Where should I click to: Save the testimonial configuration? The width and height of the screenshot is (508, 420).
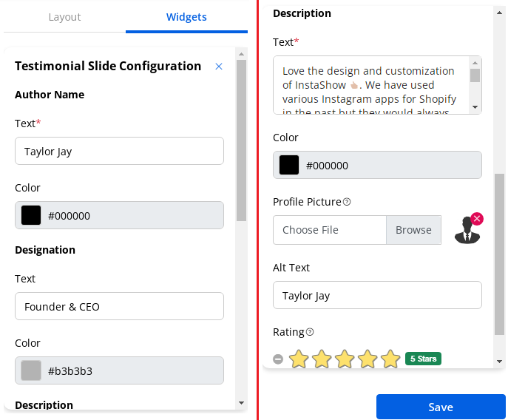click(x=441, y=407)
